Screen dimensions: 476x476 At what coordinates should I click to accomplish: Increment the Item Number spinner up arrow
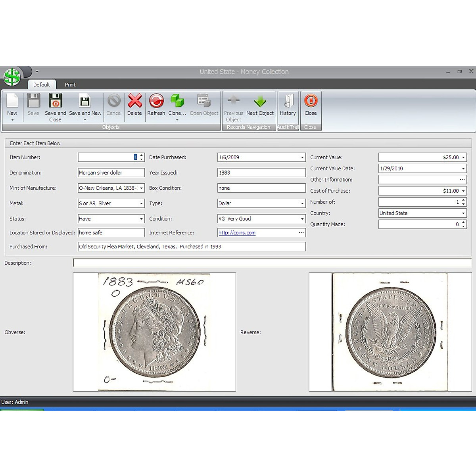[x=141, y=155]
